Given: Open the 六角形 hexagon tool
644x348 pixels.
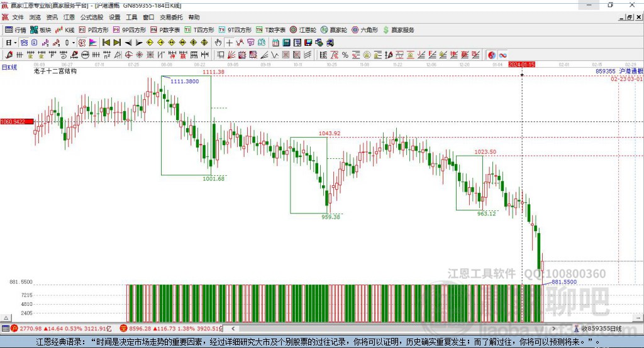Looking at the screenshot, I should coord(364,30).
